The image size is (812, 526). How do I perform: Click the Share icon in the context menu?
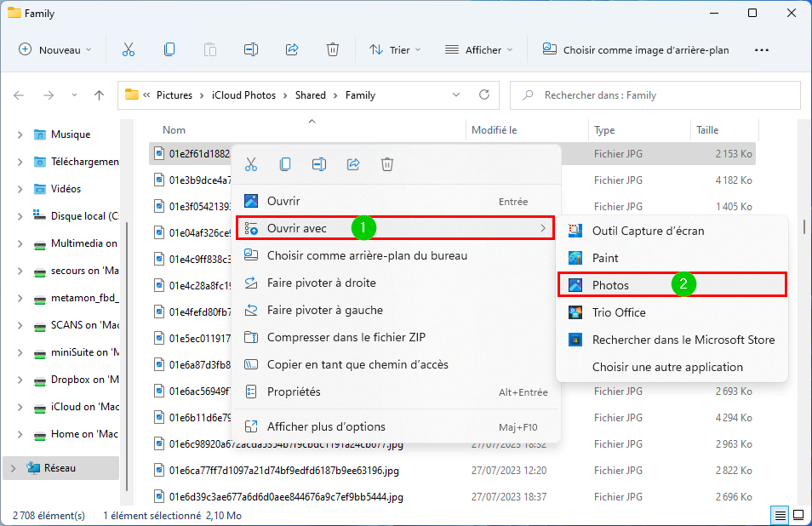pos(353,164)
